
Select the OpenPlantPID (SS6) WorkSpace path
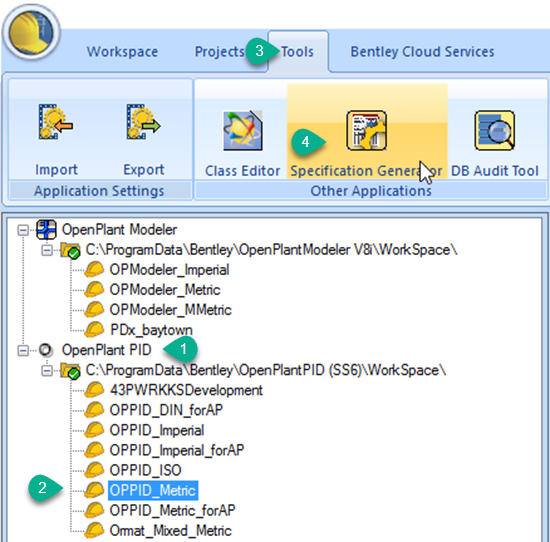coord(266,370)
